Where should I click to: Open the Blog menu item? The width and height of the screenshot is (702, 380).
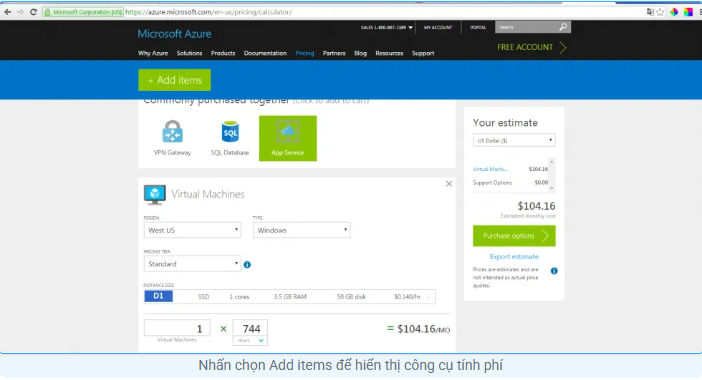click(x=360, y=53)
